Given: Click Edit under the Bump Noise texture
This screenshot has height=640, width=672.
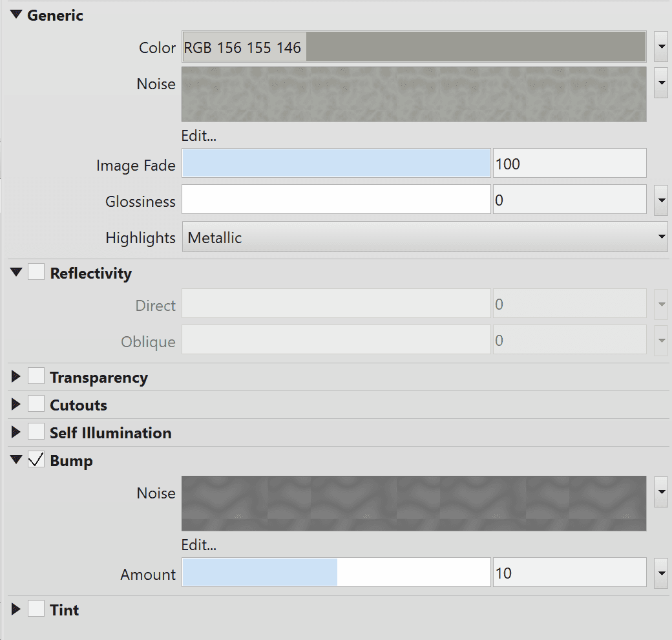Looking at the screenshot, I should pos(198,545).
